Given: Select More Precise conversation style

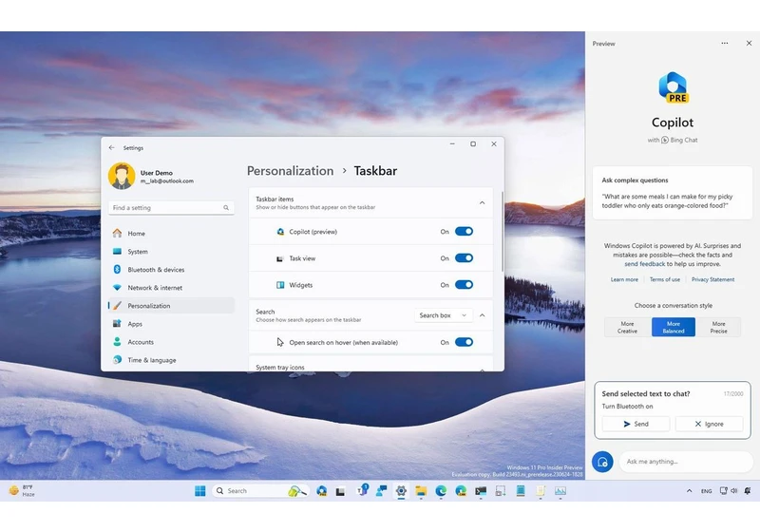Looking at the screenshot, I should pyautogui.click(x=718, y=327).
